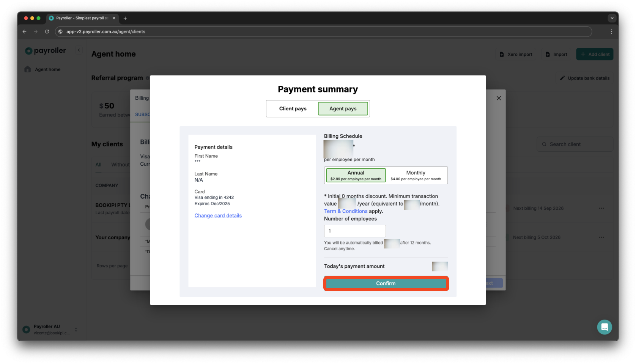Select the Payroller browser tab
This screenshot has height=364, width=636.
(x=80, y=18)
